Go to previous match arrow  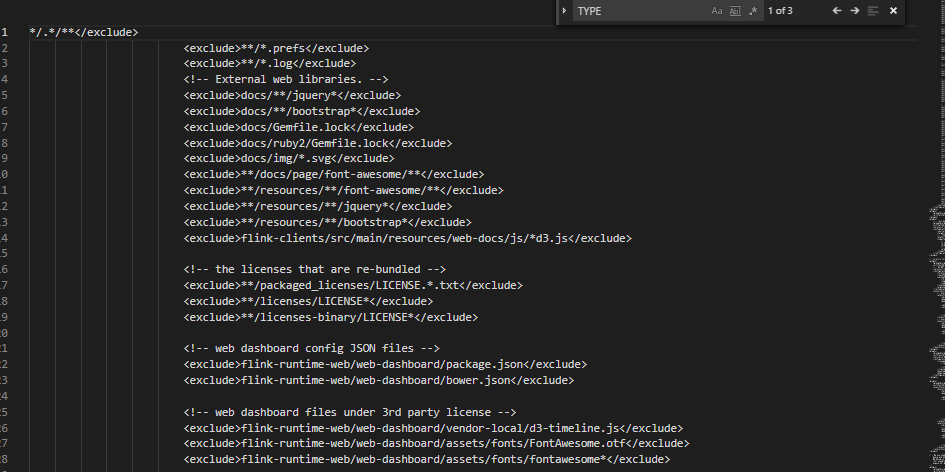pyautogui.click(x=837, y=11)
